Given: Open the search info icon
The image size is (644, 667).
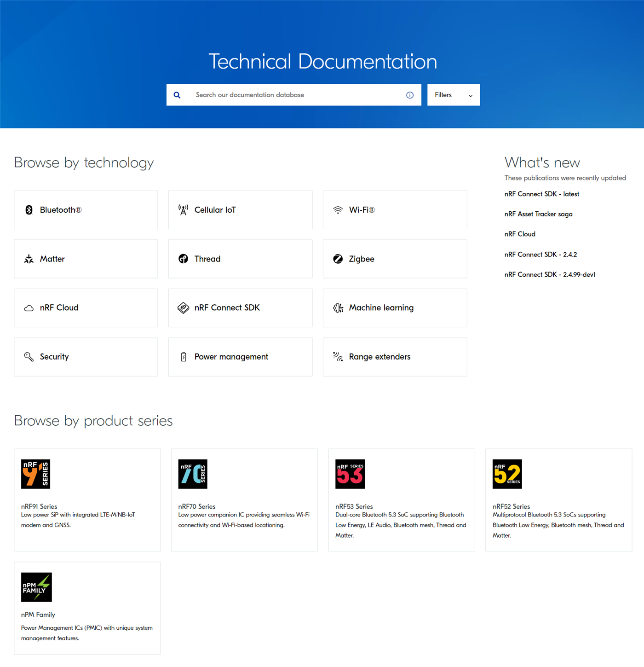Looking at the screenshot, I should pyautogui.click(x=410, y=95).
